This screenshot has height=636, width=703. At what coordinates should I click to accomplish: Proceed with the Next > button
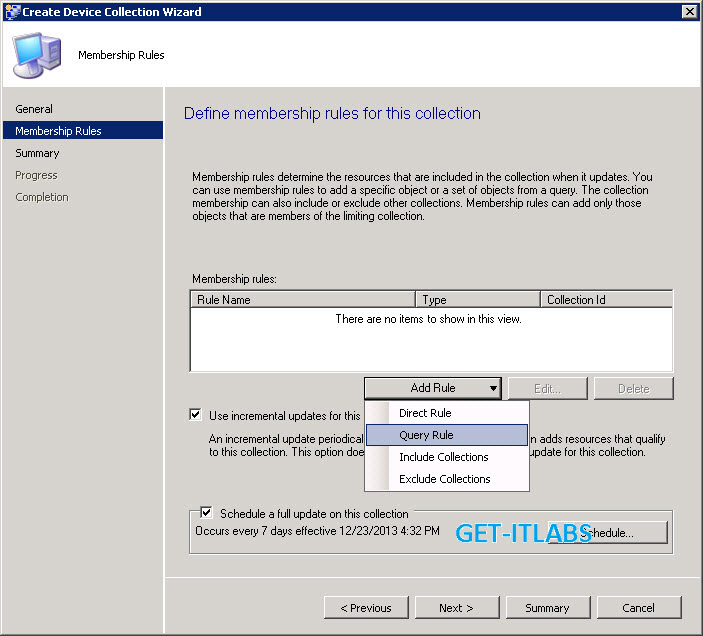(x=457, y=608)
